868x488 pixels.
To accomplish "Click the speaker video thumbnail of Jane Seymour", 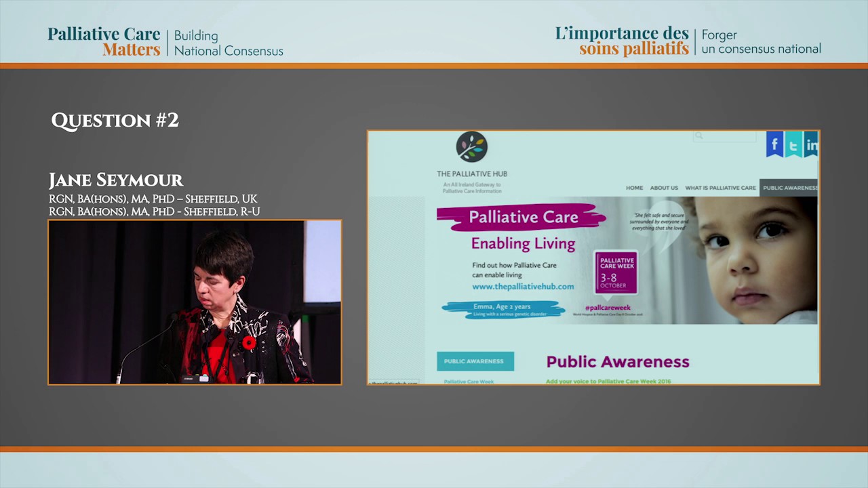I will pyautogui.click(x=195, y=302).
